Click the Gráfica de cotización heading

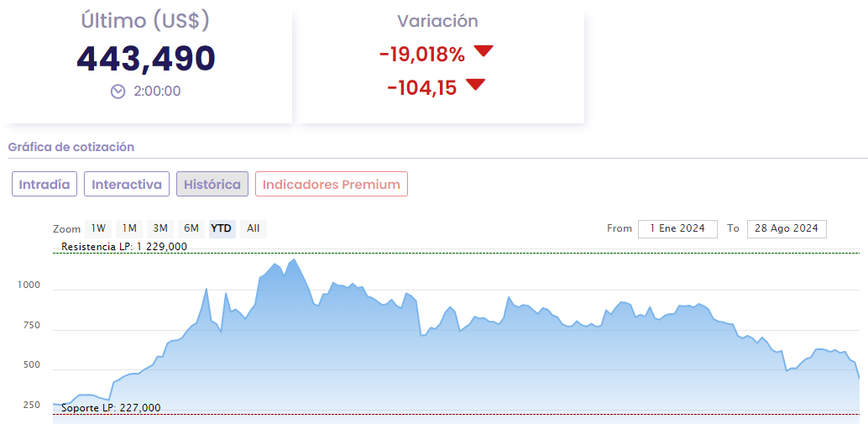coord(71,147)
